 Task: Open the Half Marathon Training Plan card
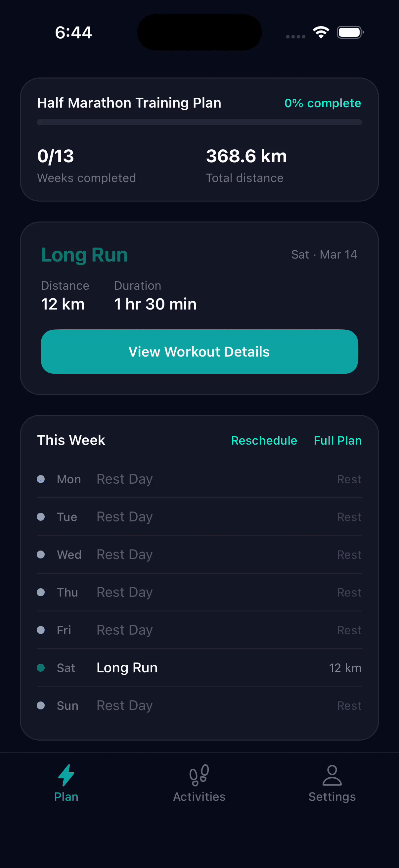[199, 139]
